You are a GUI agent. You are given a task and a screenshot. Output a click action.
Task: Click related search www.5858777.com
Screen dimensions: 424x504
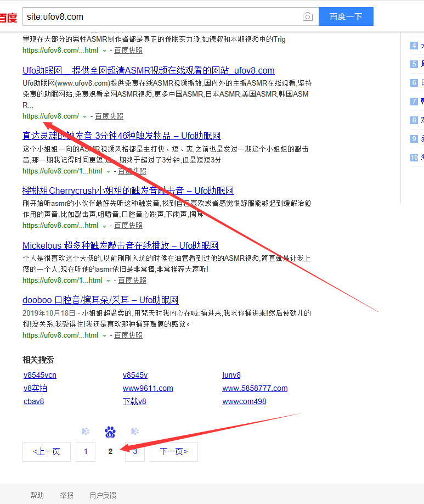click(x=255, y=388)
